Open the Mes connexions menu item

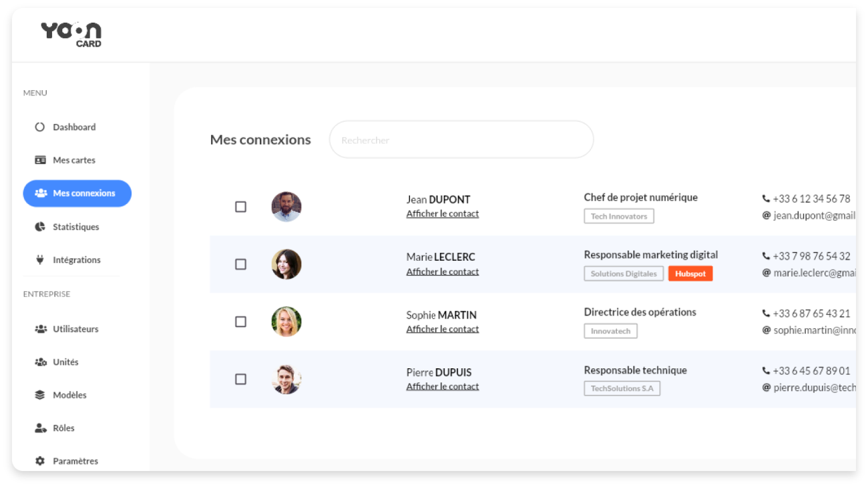tap(77, 193)
